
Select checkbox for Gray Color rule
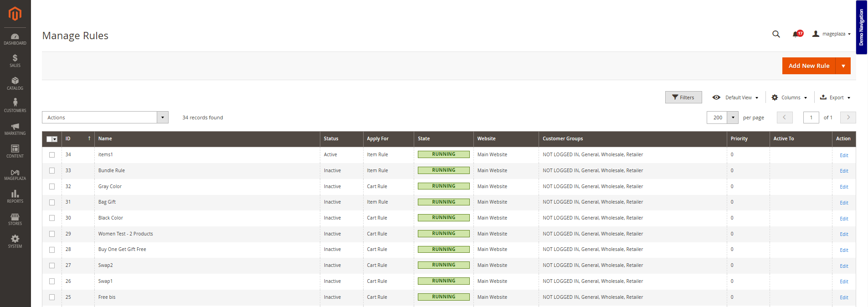pos(52,187)
